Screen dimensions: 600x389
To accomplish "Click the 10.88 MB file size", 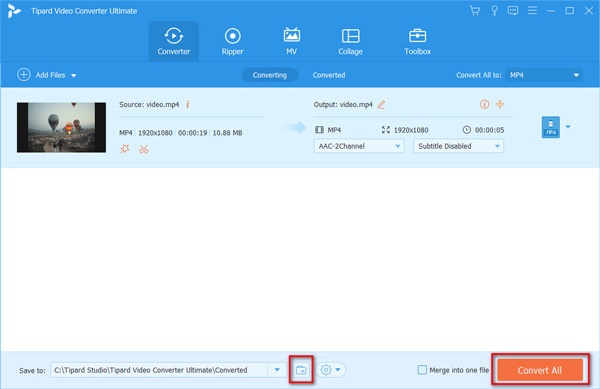I will coord(227,133).
